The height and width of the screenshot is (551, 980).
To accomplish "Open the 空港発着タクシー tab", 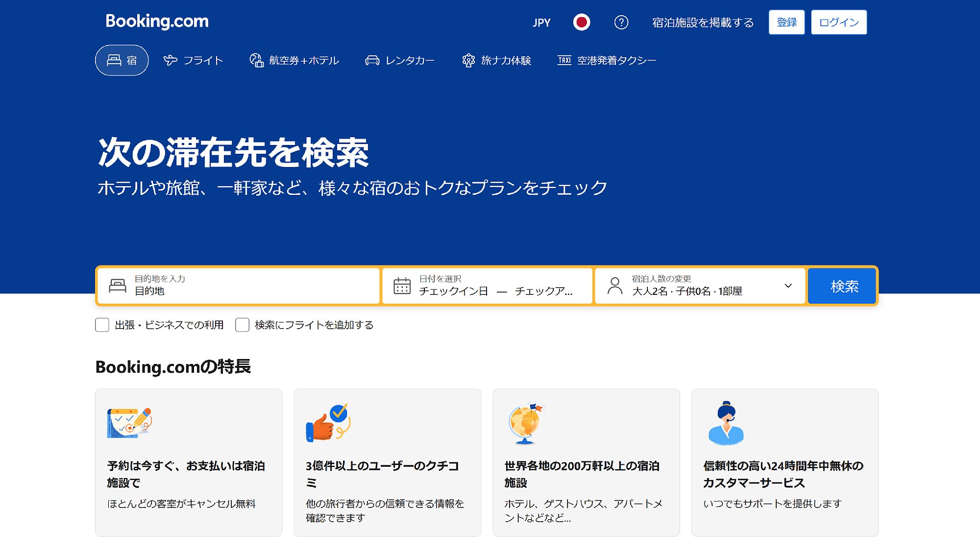I will click(607, 60).
